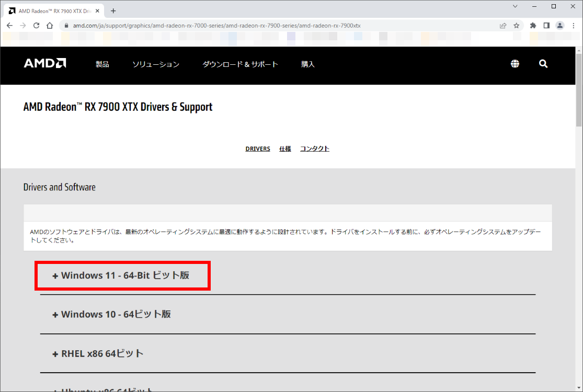Open the extensions puzzle icon
Image resolution: width=583 pixels, height=392 pixels.
(533, 26)
